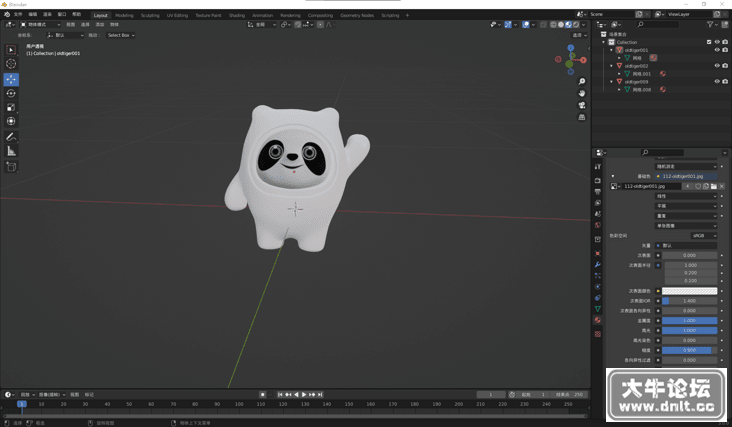Open the Select Box drag dropdown
The height and width of the screenshot is (427, 732).
[x=121, y=35]
